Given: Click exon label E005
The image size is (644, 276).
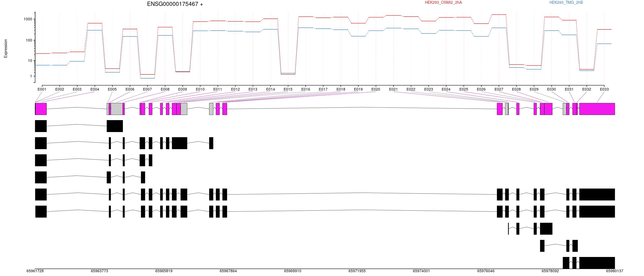Looking at the screenshot, I should (112, 89).
